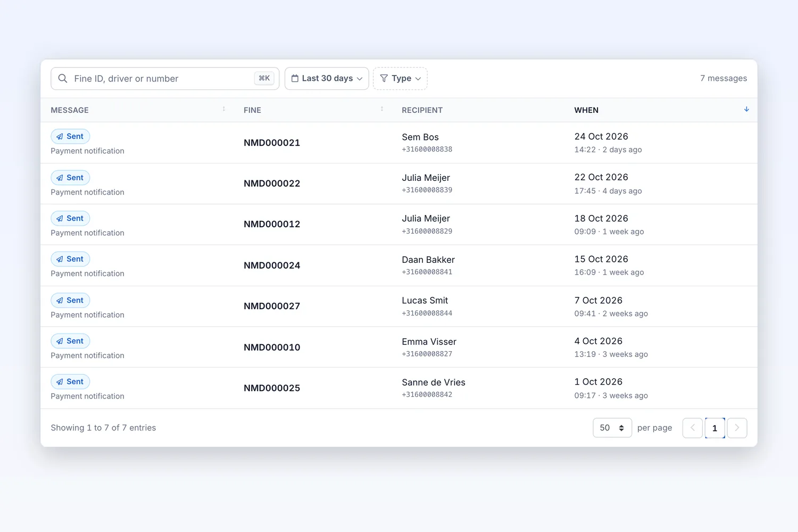Screen dimensions: 798x532
Task: Click the date 24 Oct 2026
Action: (x=601, y=137)
